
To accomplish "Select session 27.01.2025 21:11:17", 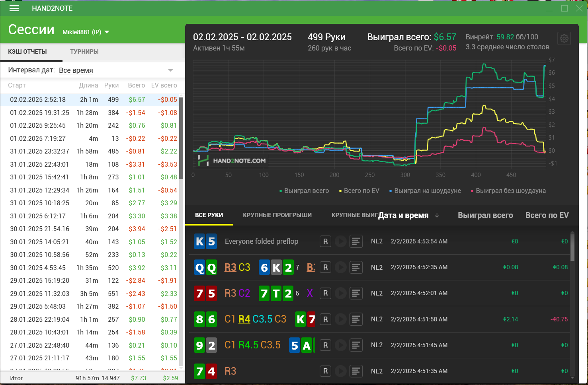I will click(90, 358).
